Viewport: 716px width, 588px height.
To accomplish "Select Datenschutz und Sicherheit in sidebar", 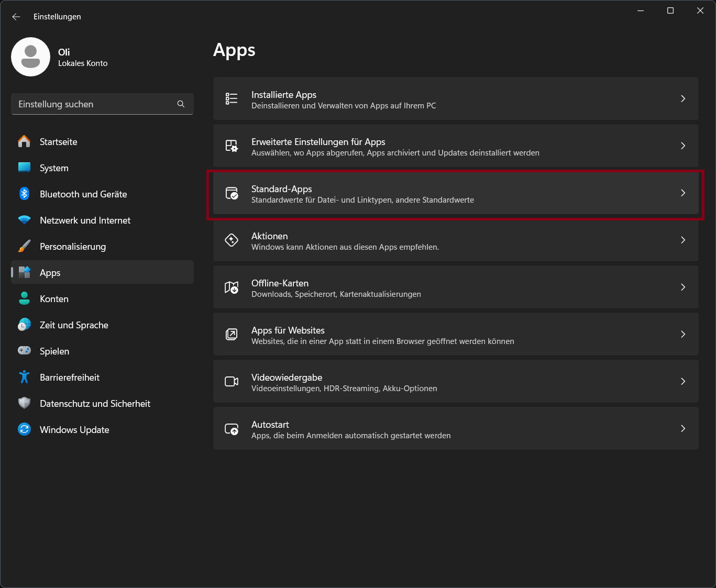I will point(95,404).
